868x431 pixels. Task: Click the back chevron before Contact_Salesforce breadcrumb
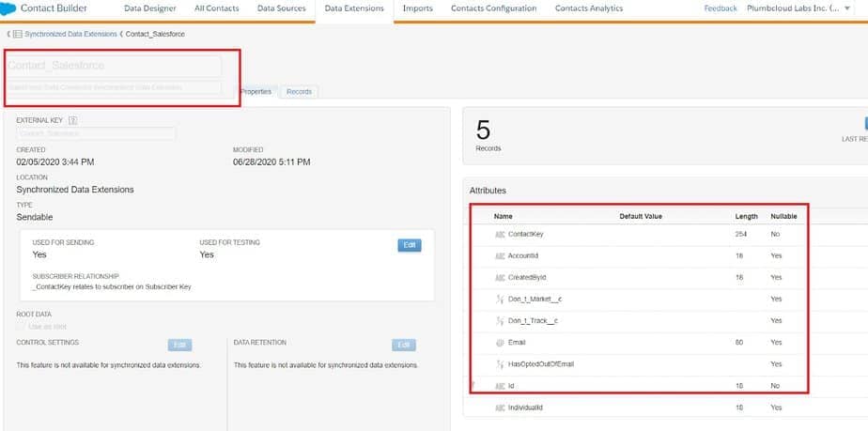[121, 35]
